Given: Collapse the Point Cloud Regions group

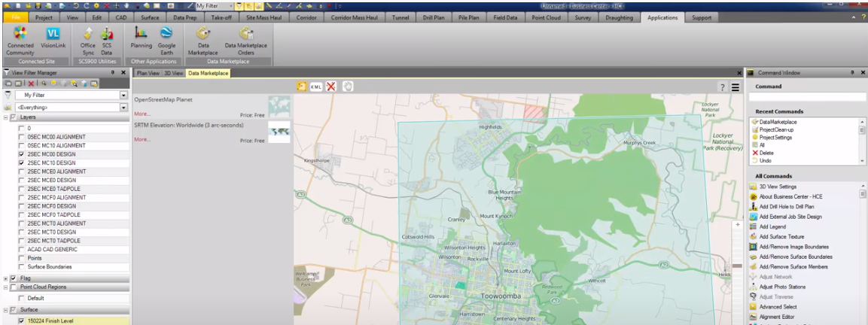Looking at the screenshot, I should click(5, 287).
